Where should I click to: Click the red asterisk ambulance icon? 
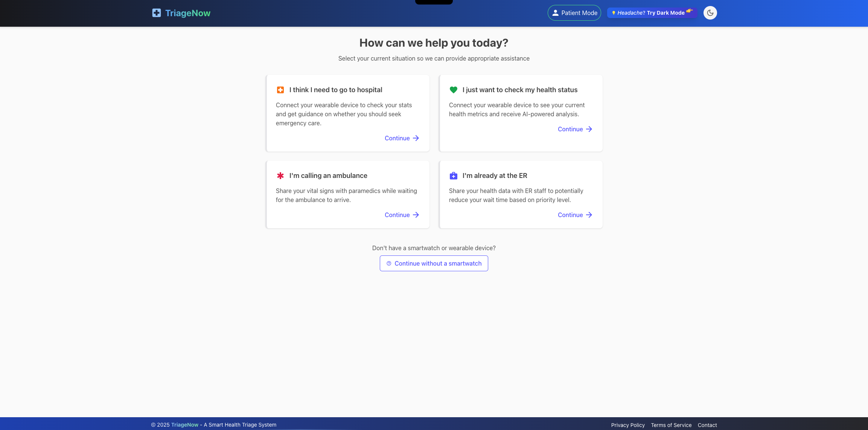(280, 176)
